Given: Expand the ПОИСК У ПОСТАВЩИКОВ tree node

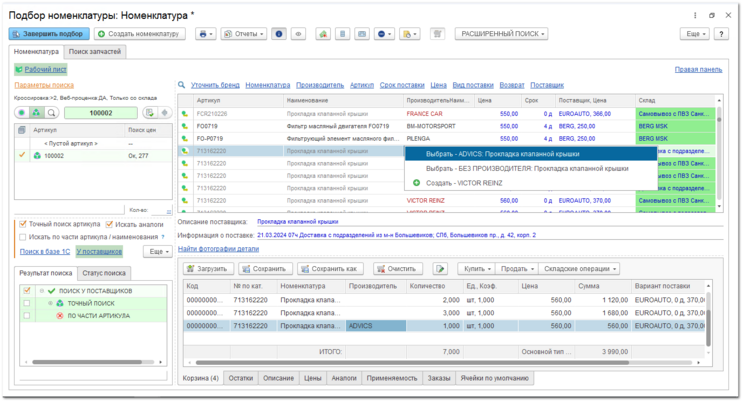Looking at the screenshot, I should click(x=42, y=291).
